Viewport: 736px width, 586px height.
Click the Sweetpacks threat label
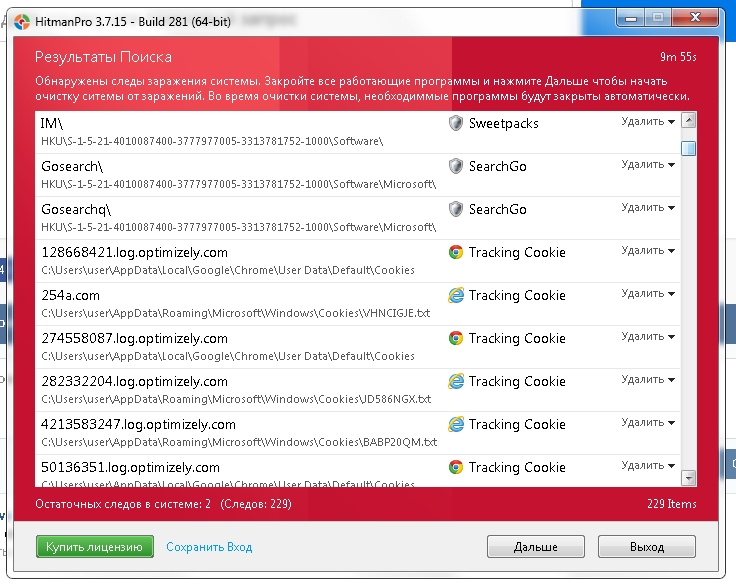[504, 123]
